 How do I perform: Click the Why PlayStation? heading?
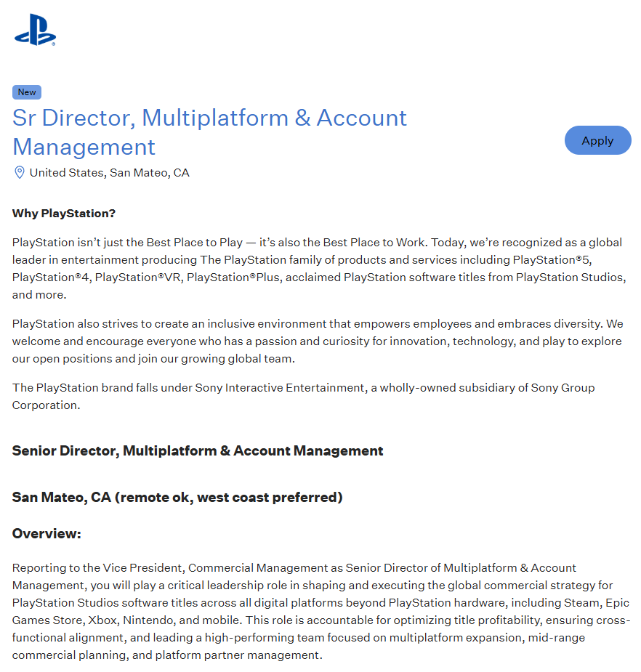64,214
